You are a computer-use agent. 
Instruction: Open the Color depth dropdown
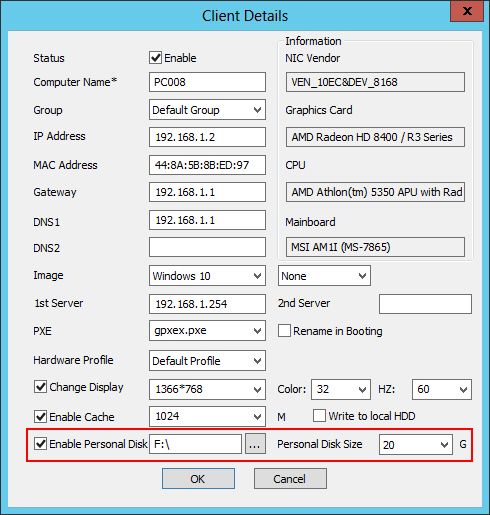coord(341,389)
